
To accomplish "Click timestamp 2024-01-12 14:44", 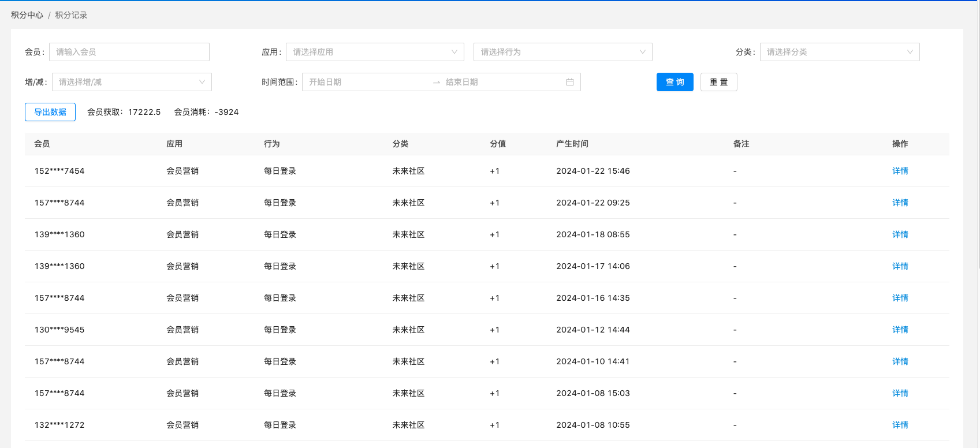I will coord(593,330).
